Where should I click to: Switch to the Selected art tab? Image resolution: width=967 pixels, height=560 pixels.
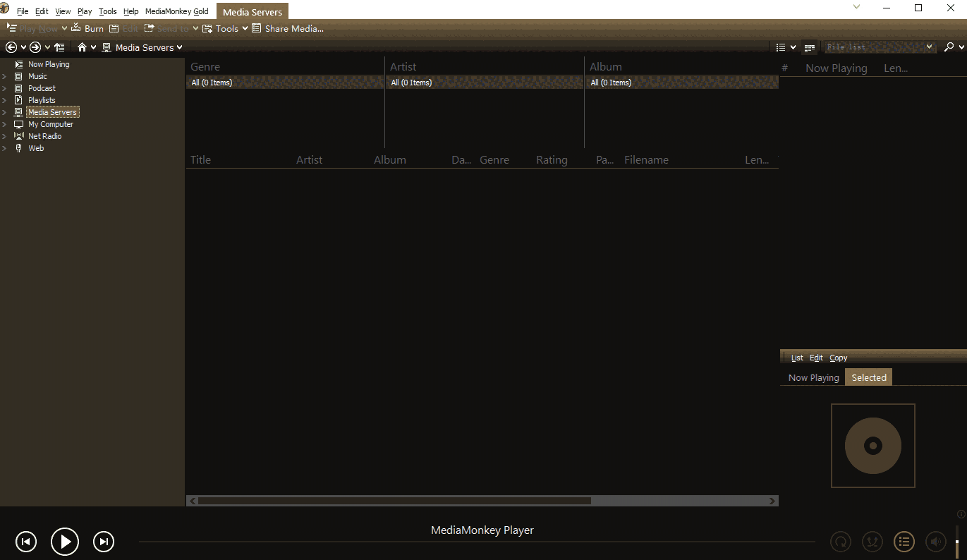click(x=869, y=377)
